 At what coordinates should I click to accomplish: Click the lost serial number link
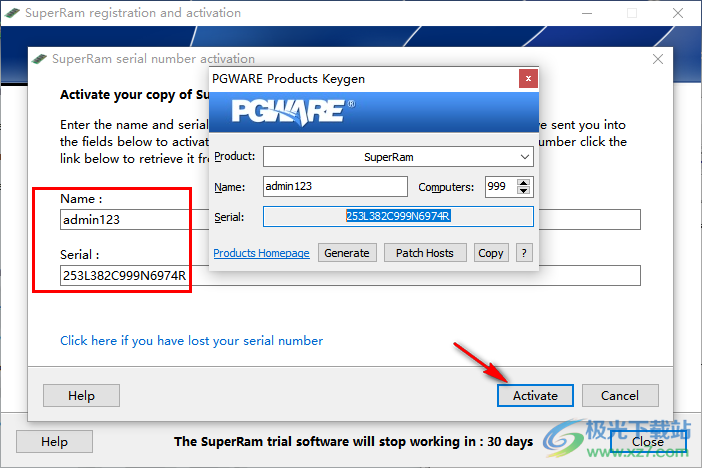point(192,341)
